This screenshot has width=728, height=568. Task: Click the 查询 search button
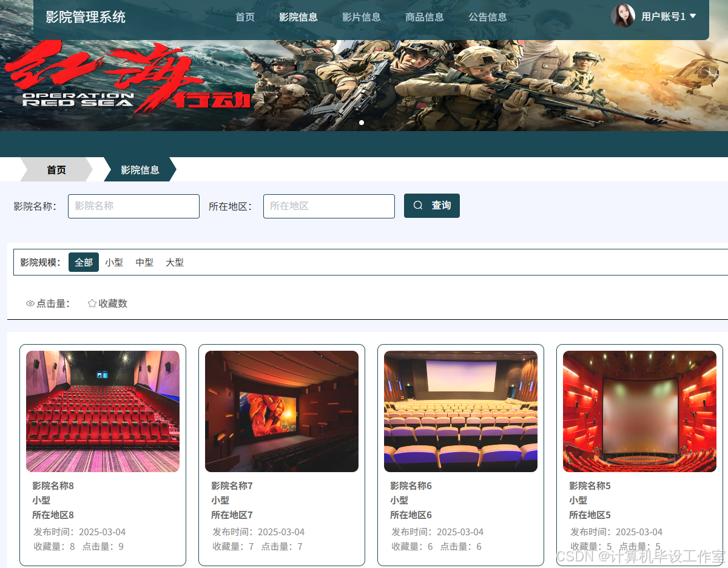coord(432,206)
